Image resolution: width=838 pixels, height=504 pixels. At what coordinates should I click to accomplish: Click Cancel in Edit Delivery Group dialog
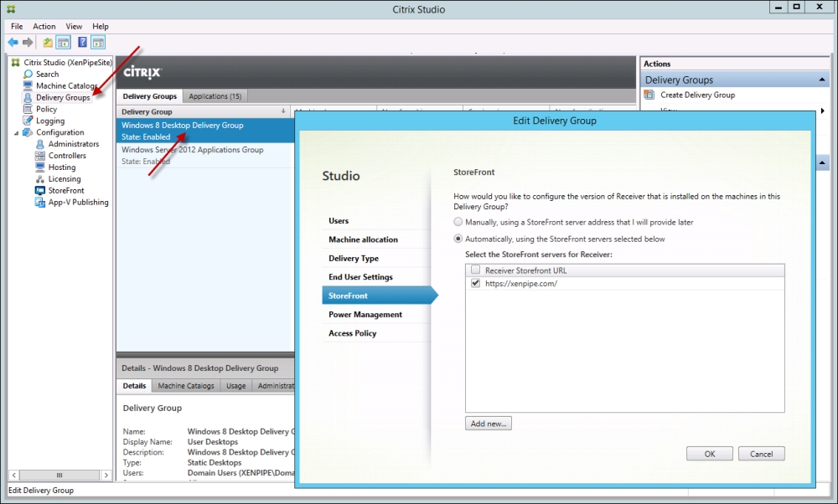click(762, 454)
